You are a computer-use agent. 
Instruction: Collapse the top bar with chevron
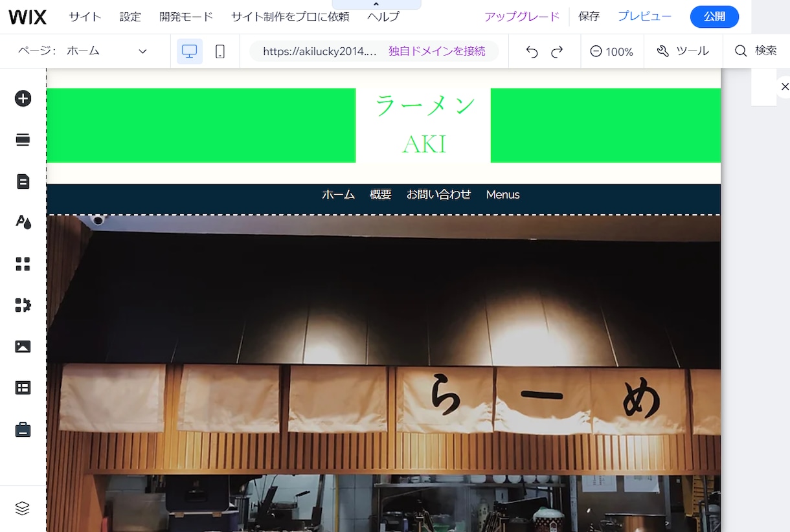point(376,5)
